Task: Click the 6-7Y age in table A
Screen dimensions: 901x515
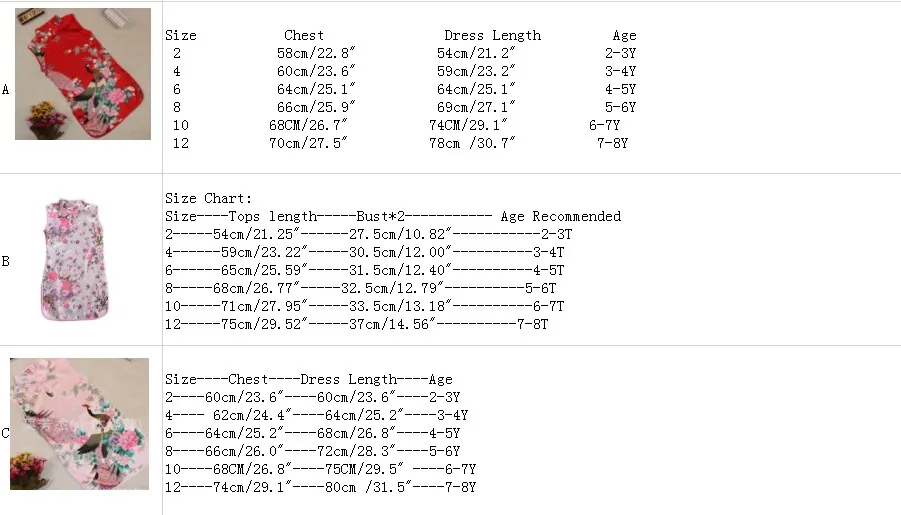Action: tap(604, 125)
